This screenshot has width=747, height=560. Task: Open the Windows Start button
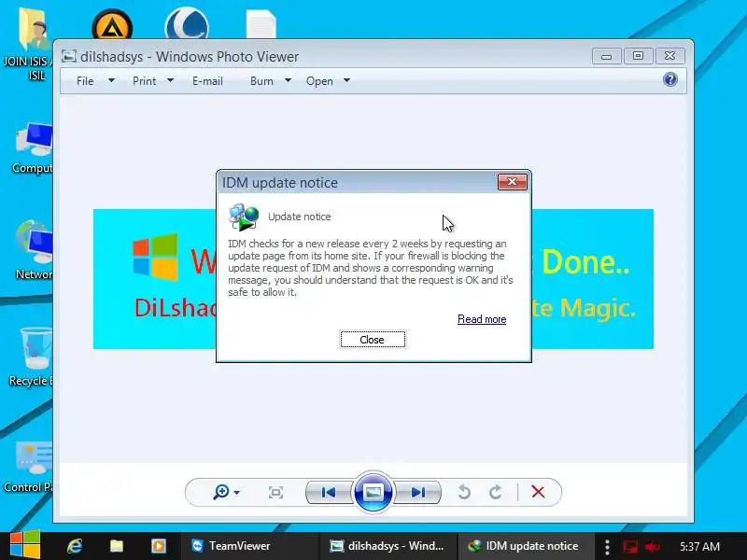coord(25,545)
